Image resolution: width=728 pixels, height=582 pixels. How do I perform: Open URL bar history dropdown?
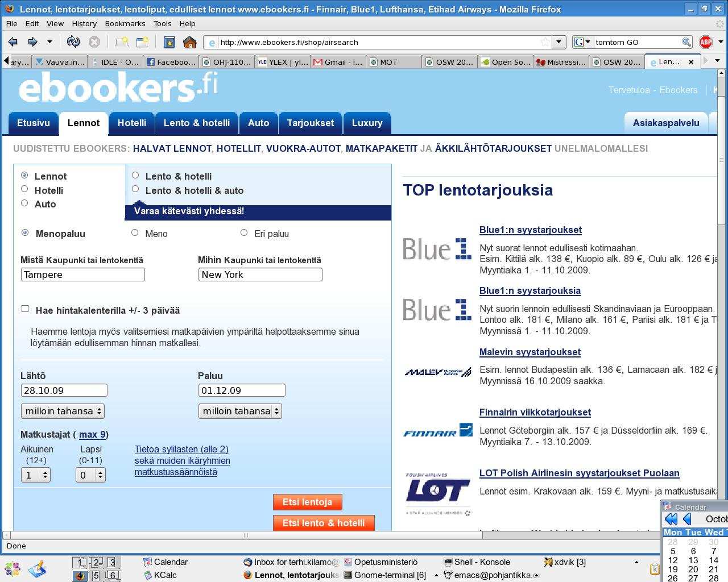pyautogui.click(x=559, y=42)
